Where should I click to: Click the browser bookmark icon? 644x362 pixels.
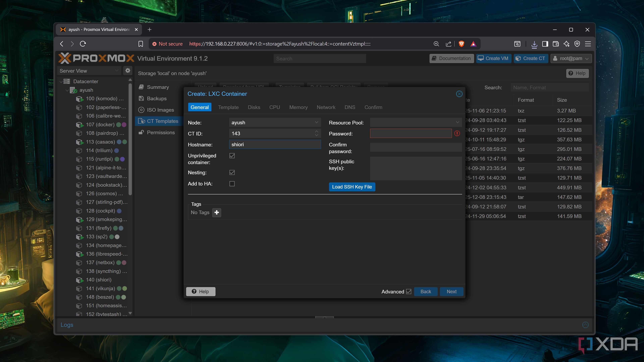(141, 44)
